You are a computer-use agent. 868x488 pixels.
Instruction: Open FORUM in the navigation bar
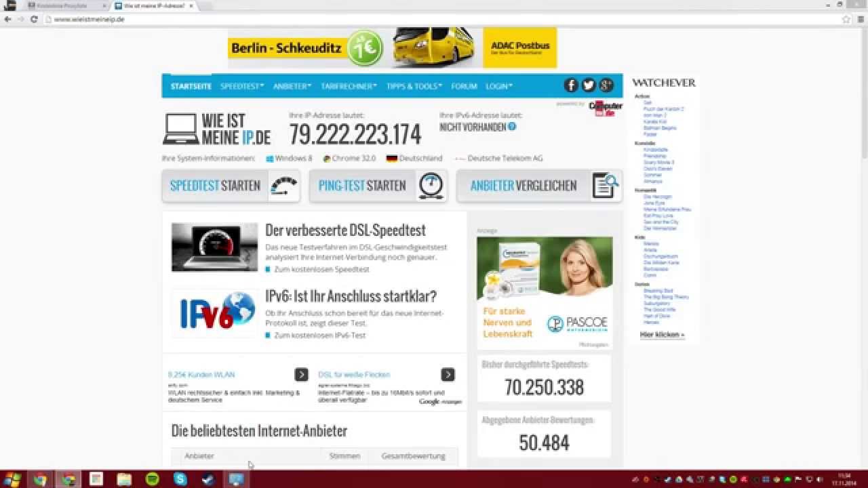coord(465,86)
